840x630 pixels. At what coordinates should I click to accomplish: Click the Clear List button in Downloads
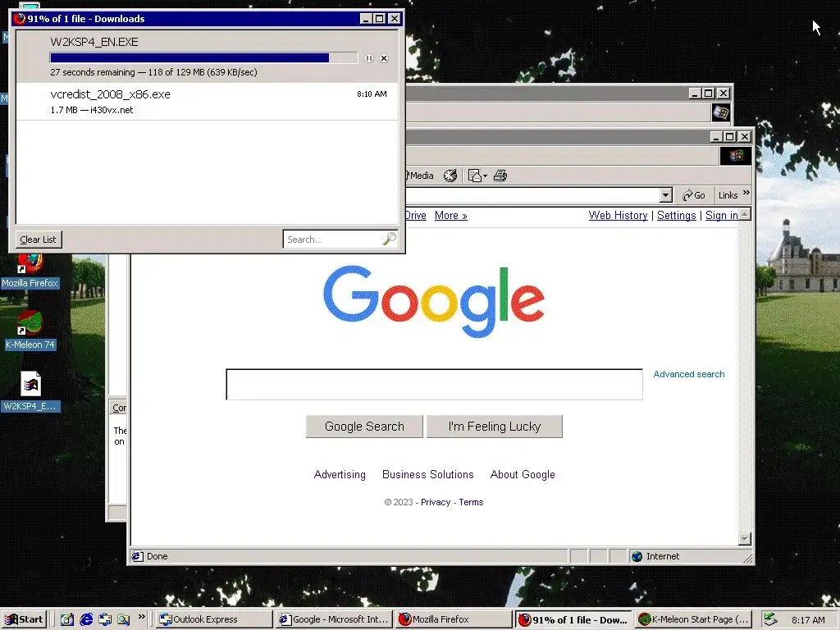point(39,240)
